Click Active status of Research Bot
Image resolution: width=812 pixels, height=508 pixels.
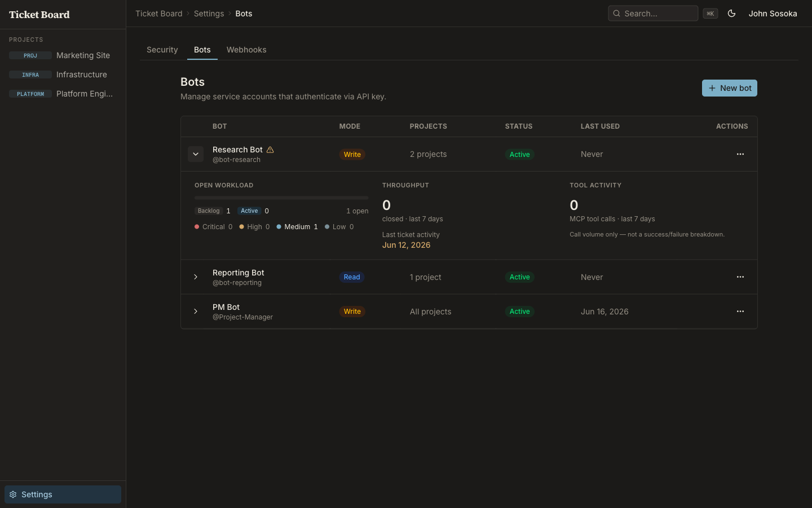coord(519,155)
